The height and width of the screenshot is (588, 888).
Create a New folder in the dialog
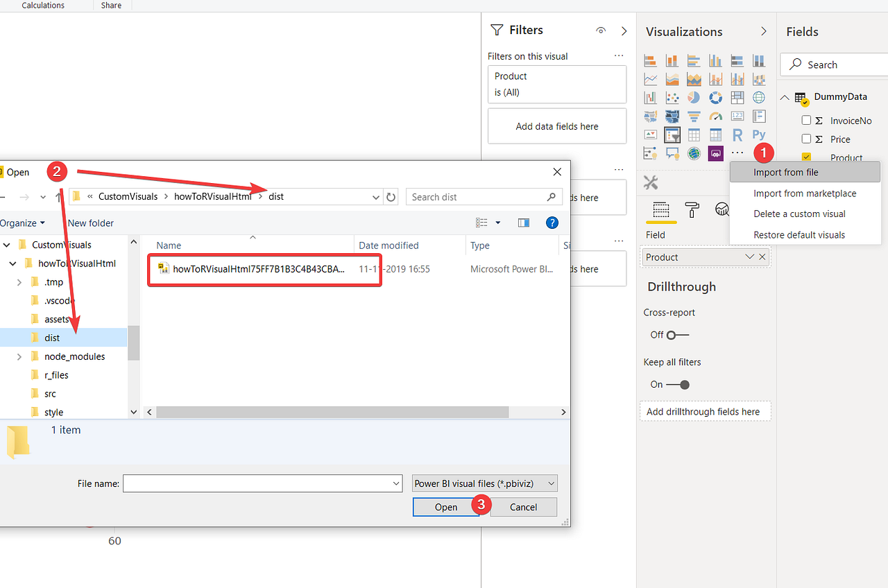coord(90,223)
